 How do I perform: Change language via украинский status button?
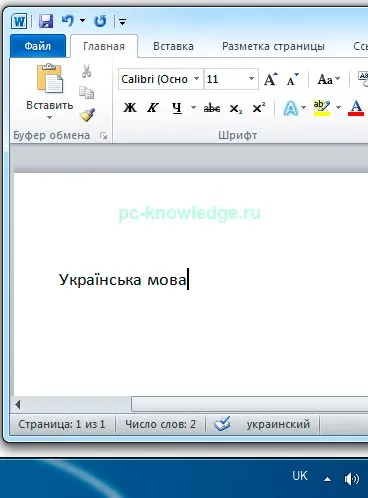tap(278, 424)
